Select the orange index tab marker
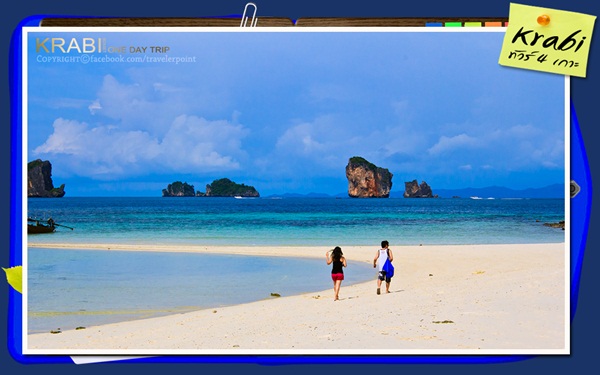This screenshot has height=375, width=600. (493, 24)
